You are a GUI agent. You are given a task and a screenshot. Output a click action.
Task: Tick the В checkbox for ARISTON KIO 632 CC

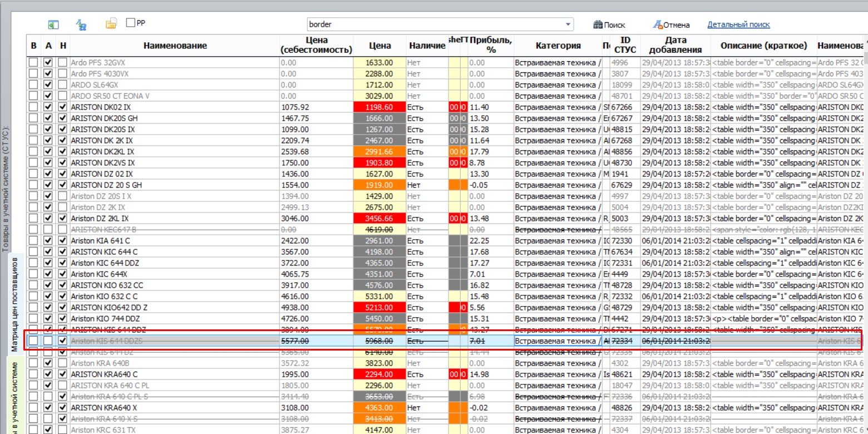pos(34,285)
